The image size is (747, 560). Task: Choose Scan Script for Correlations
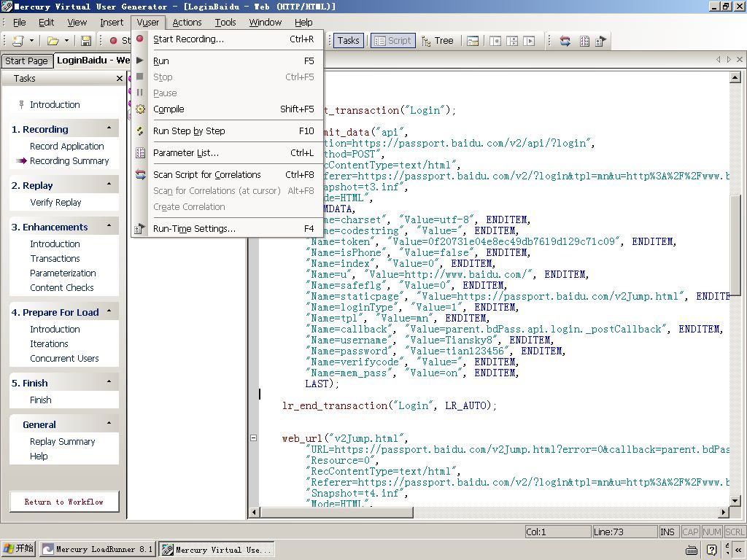pos(228,175)
